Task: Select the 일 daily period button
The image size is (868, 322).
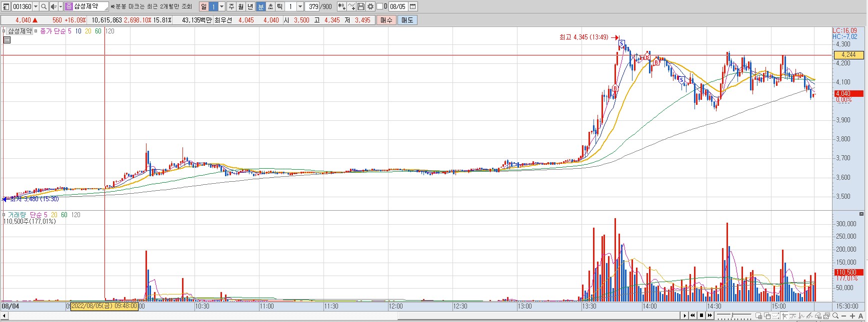Action: [204, 6]
